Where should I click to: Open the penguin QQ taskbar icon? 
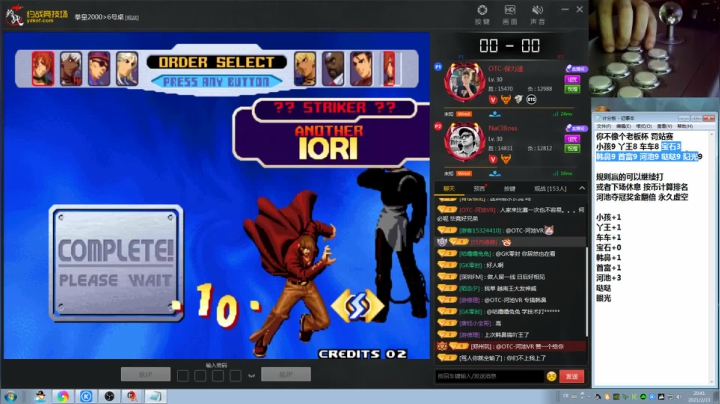(40, 397)
